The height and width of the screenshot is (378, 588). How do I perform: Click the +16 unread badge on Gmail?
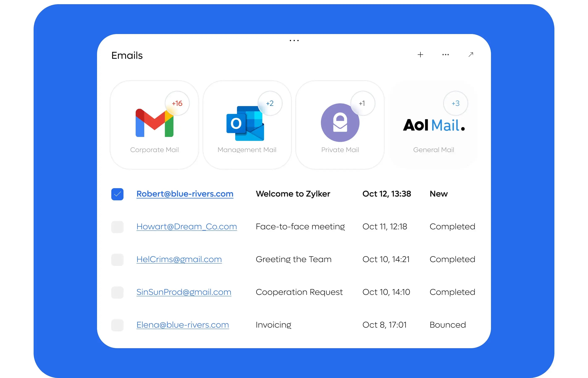(177, 103)
